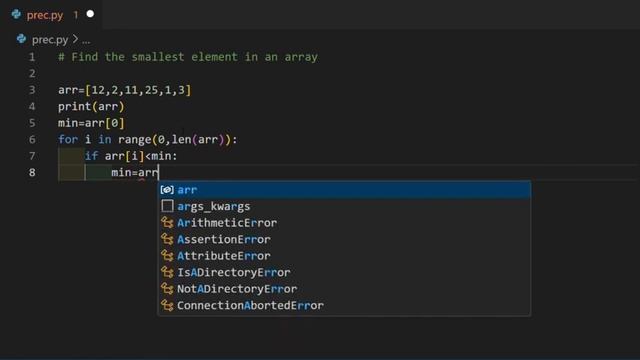Click the 'print(arr)' code line
The height and width of the screenshot is (360, 640).
[x=91, y=107]
